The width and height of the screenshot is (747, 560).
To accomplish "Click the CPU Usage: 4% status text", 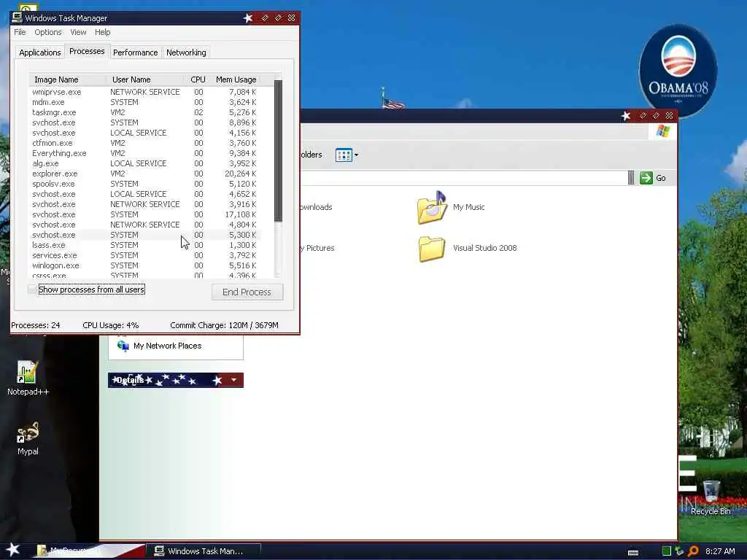I will [111, 325].
